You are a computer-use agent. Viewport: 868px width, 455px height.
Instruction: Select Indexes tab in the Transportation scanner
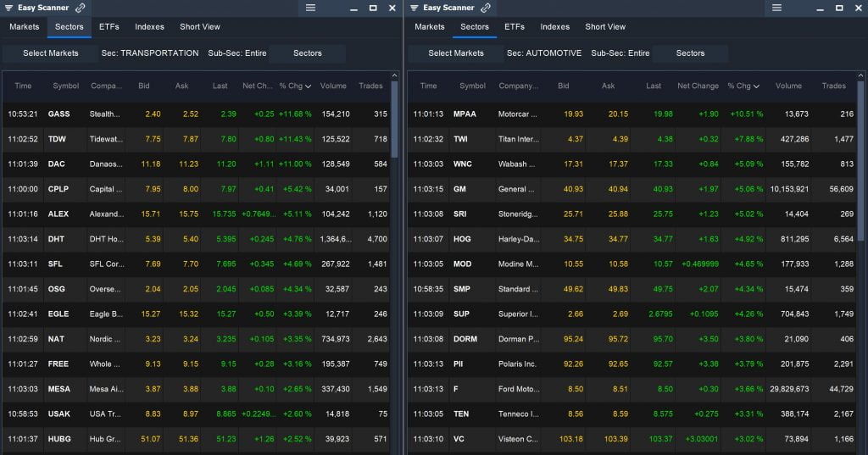(x=149, y=26)
